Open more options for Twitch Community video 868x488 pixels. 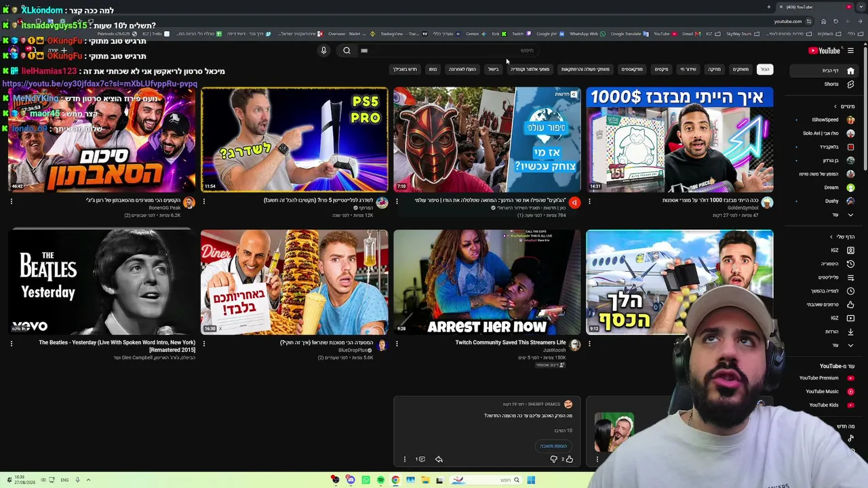coord(397,344)
